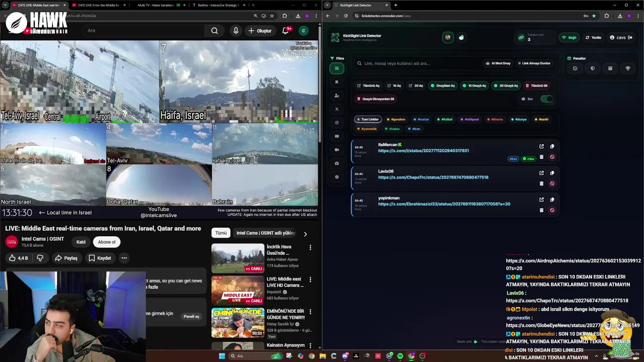The width and height of the screenshot is (644, 362).
Task: Toggle AI Mod Onay option
Action: tap(498, 63)
